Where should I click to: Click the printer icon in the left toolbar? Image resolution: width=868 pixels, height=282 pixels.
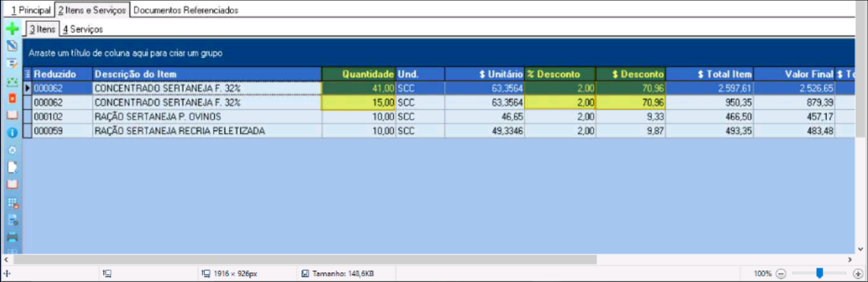tap(12, 237)
